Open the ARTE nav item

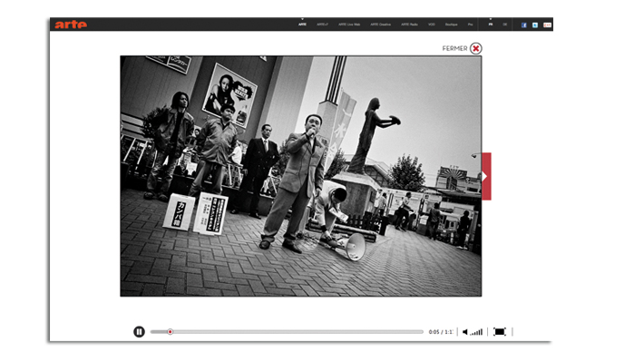tap(302, 24)
